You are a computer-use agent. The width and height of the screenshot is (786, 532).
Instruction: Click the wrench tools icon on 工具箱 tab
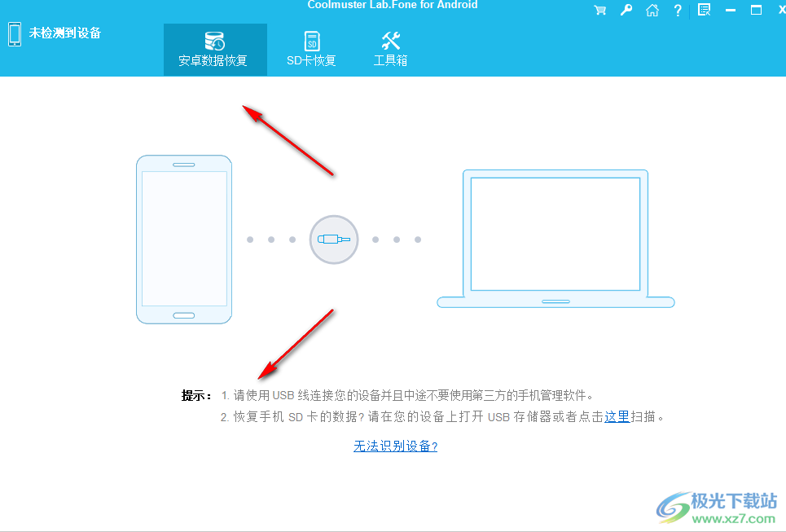coord(389,40)
